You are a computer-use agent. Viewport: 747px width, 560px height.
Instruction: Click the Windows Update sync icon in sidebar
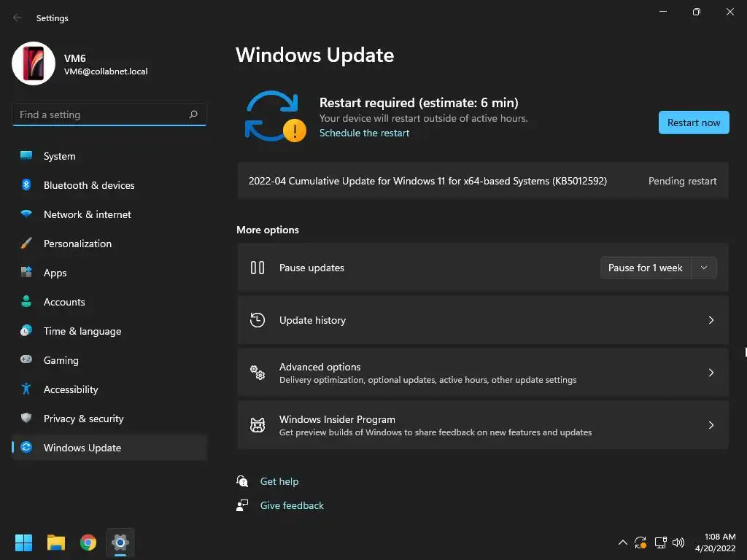point(26,447)
